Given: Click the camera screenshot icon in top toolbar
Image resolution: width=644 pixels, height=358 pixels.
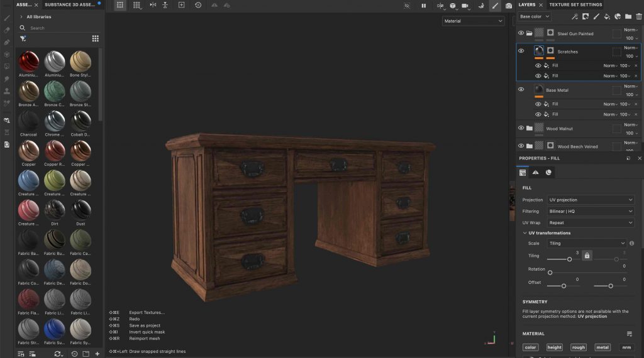Looking at the screenshot, I should (509, 6).
